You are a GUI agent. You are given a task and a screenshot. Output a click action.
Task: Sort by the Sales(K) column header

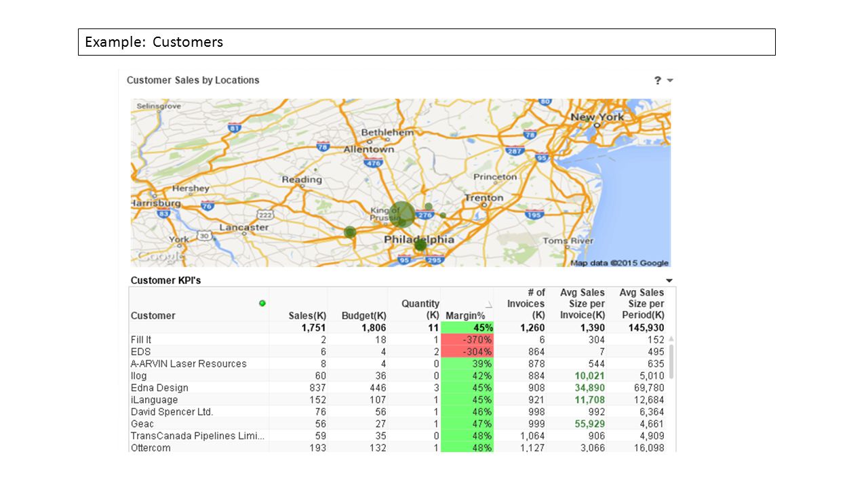[x=307, y=316]
